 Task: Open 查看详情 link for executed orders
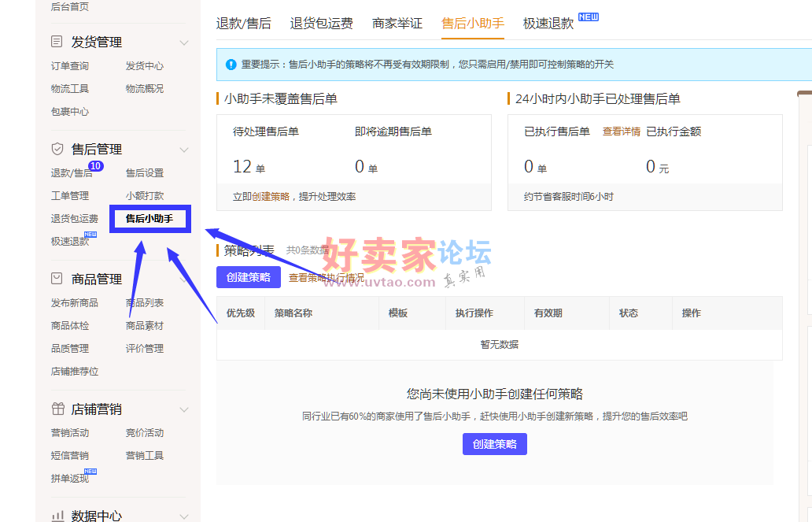tap(621, 131)
